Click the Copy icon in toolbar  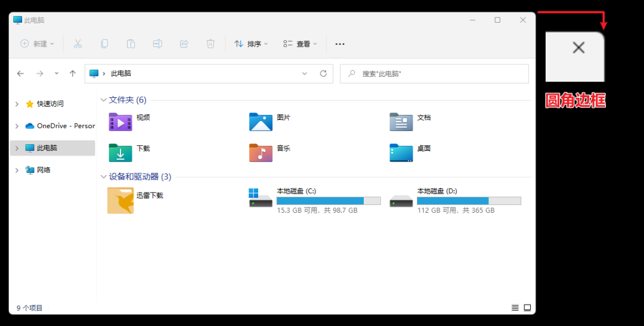104,44
